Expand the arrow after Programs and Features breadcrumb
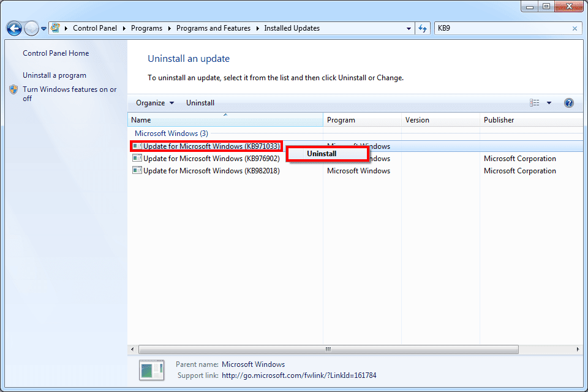Viewport: 588px width, 392px height. click(x=258, y=29)
